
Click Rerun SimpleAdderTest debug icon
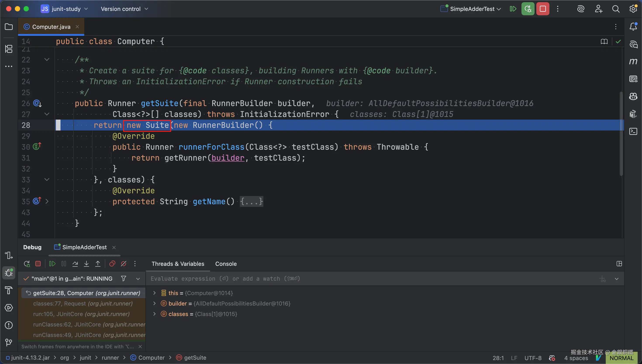point(27,264)
